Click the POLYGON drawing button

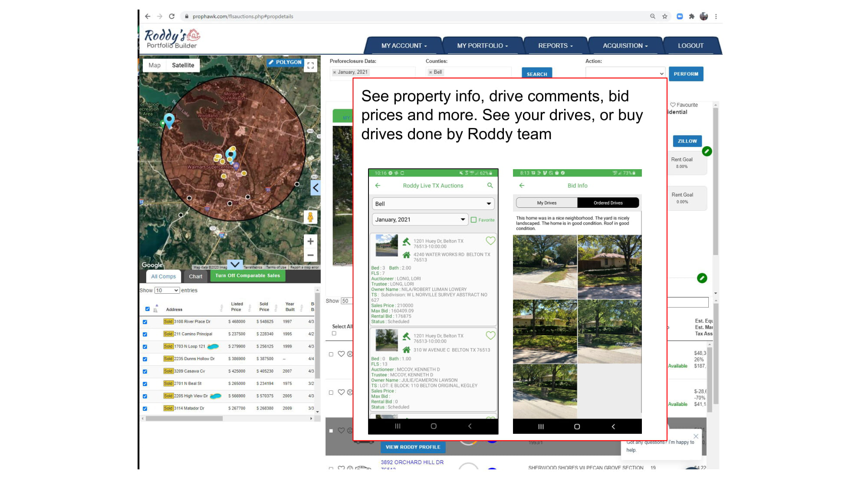(x=285, y=62)
